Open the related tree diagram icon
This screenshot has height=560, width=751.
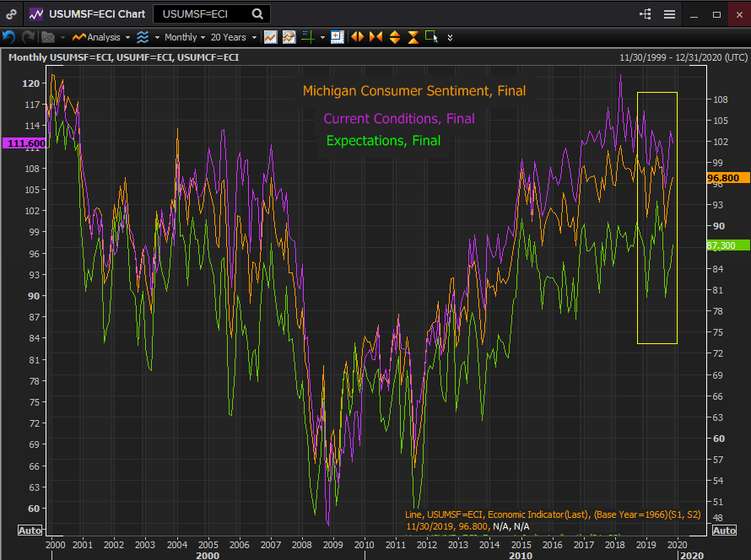(646, 14)
